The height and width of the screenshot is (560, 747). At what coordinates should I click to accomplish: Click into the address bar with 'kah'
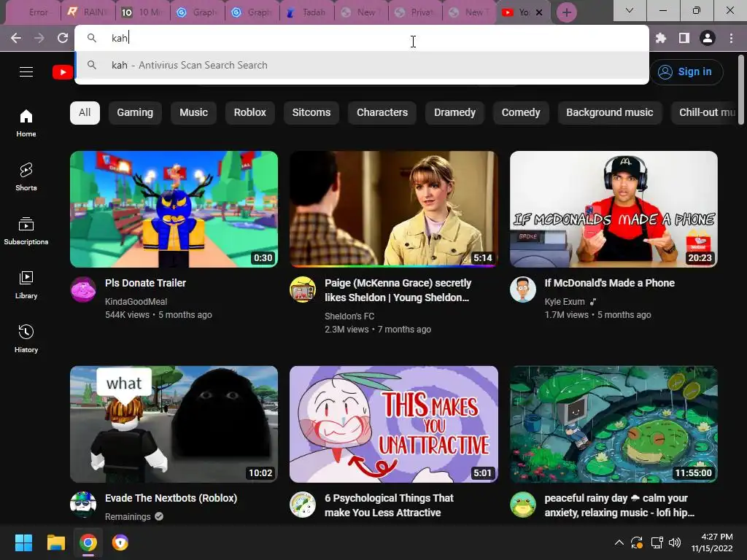coord(362,38)
